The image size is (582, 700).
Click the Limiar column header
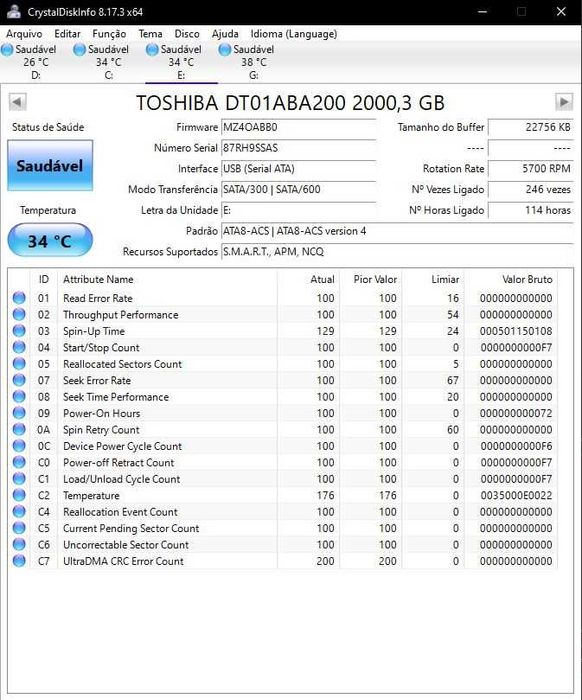(x=433, y=279)
